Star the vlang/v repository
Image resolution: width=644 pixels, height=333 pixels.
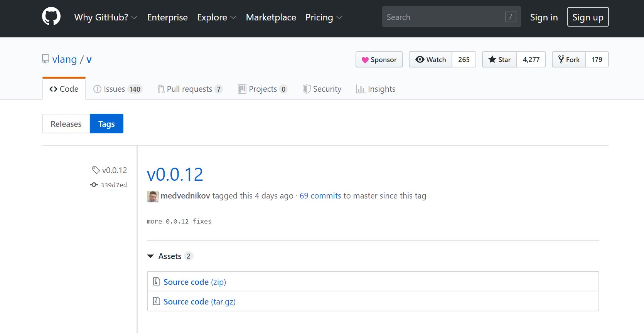coord(500,59)
